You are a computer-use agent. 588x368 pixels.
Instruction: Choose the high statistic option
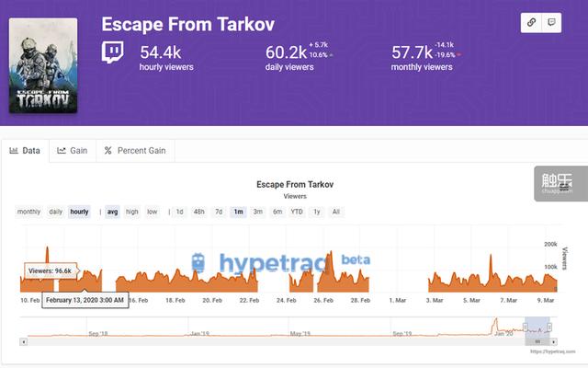(131, 212)
